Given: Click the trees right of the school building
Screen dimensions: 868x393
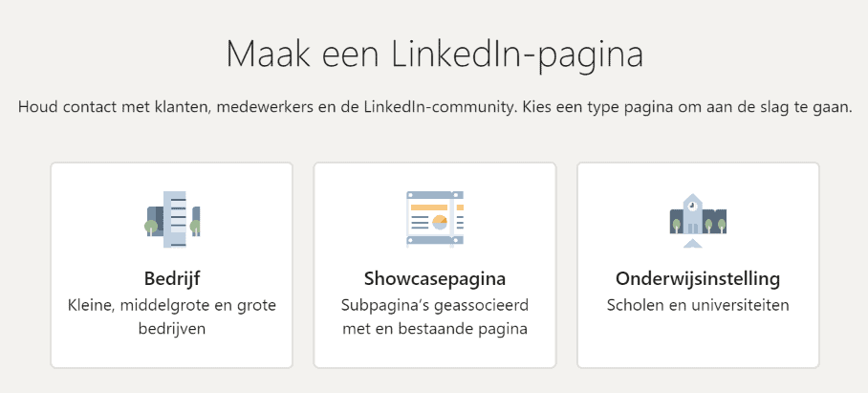Looking at the screenshot, I should click(715, 226).
